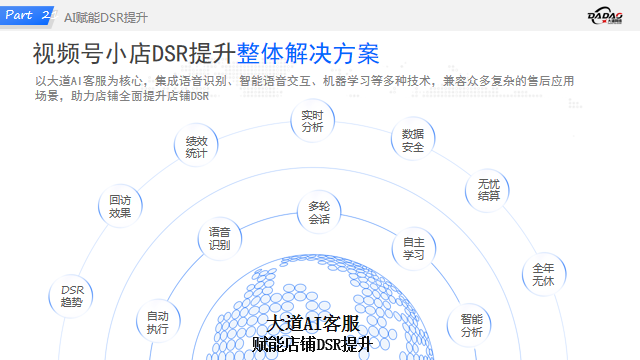This screenshot has height=360, width=640.
Task: Click the 视频号小店DSR提升 title text
Action: pyautogui.click(x=134, y=53)
